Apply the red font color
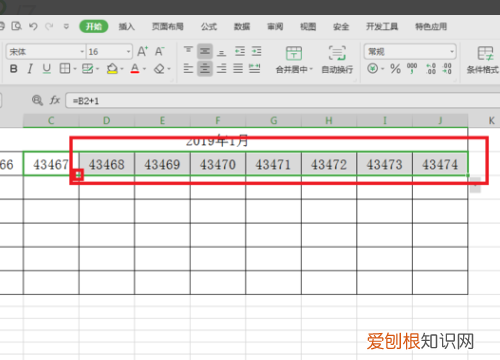The height and width of the screenshot is (360, 500). pos(135,69)
